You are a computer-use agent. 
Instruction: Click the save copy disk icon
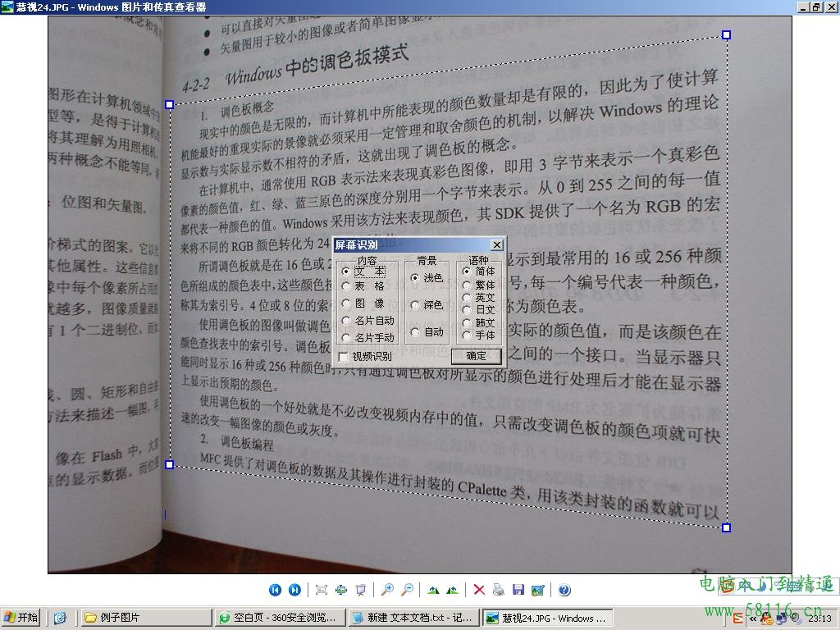pyautogui.click(x=518, y=589)
